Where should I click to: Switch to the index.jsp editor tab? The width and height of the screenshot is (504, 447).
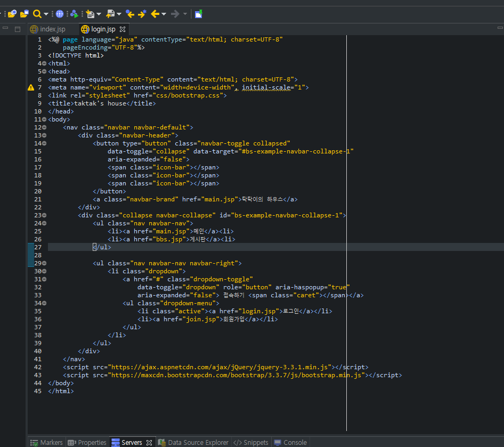(48, 29)
